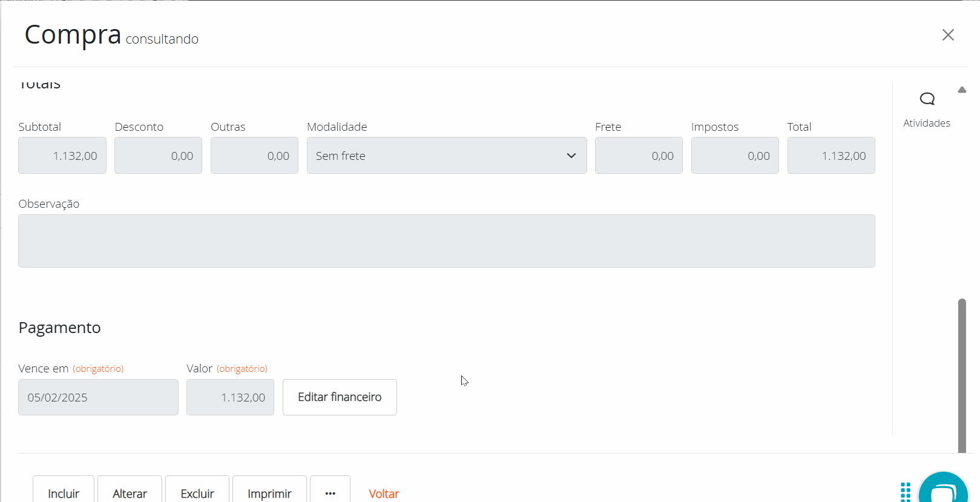Screen dimensions: 980x502
Task: Open the Atividades speech bubble icon
Action: click(x=927, y=99)
